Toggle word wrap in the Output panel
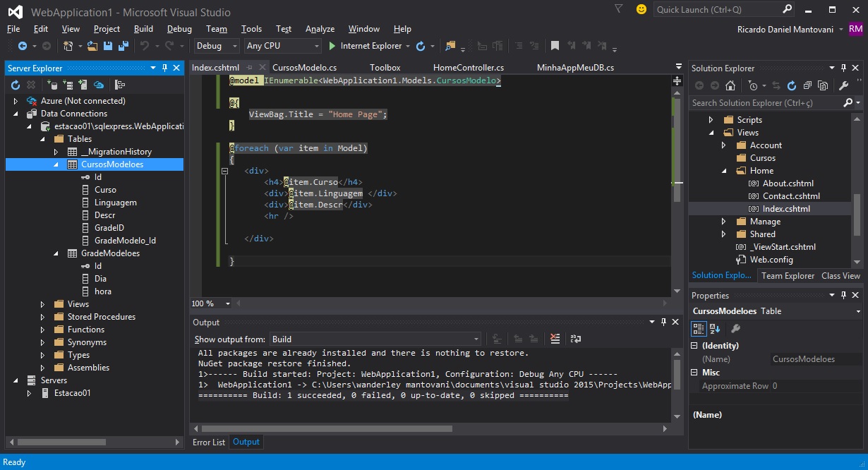The height and width of the screenshot is (470, 868). (576, 339)
